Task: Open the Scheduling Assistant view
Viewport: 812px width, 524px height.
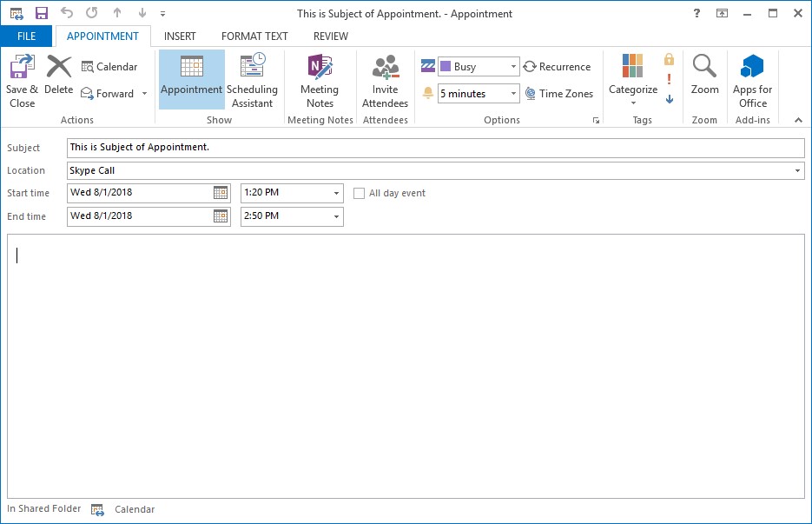Action: (252, 70)
